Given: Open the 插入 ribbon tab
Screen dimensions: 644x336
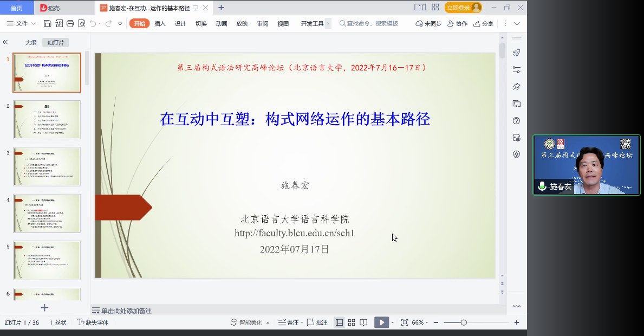Looking at the screenshot, I should coord(160,23).
